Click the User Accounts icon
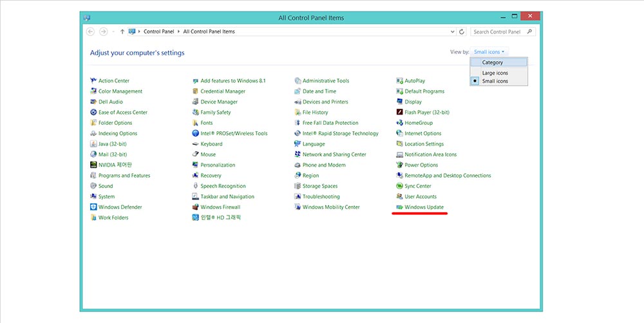This screenshot has height=323, width=644. [x=400, y=197]
